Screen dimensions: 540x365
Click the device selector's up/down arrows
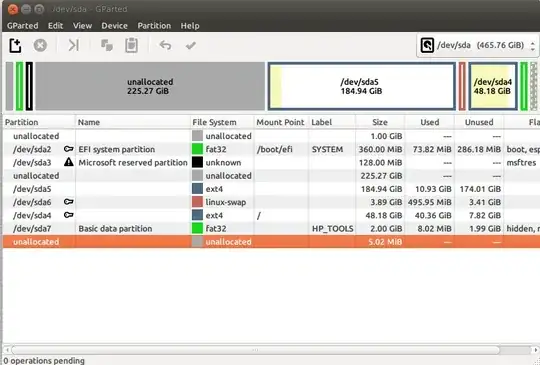[x=533, y=45]
